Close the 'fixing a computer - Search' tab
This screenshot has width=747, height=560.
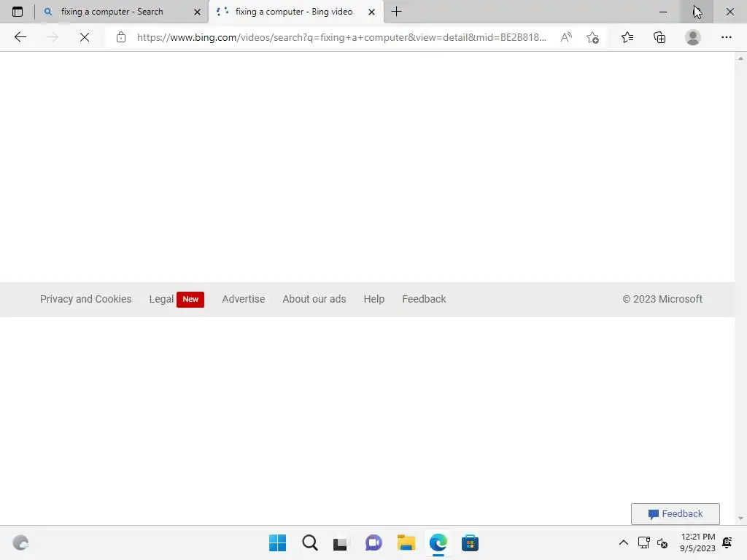click(197, 12)
